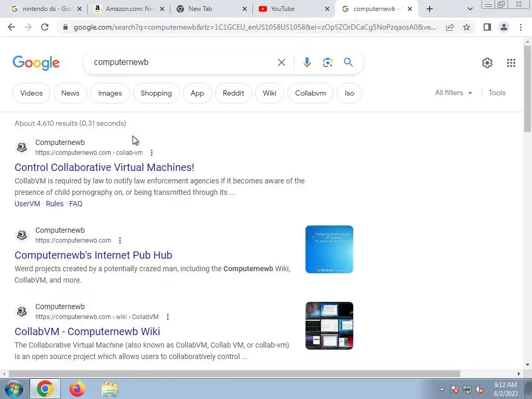Open the network tray icon
Viewport: 532px width, 399px height.
(467, 390)
